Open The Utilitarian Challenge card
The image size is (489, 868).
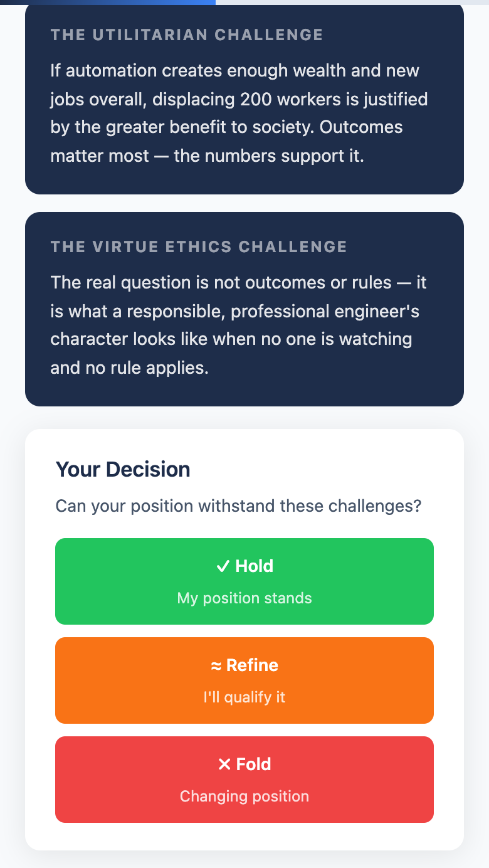(x=244, y=99)
